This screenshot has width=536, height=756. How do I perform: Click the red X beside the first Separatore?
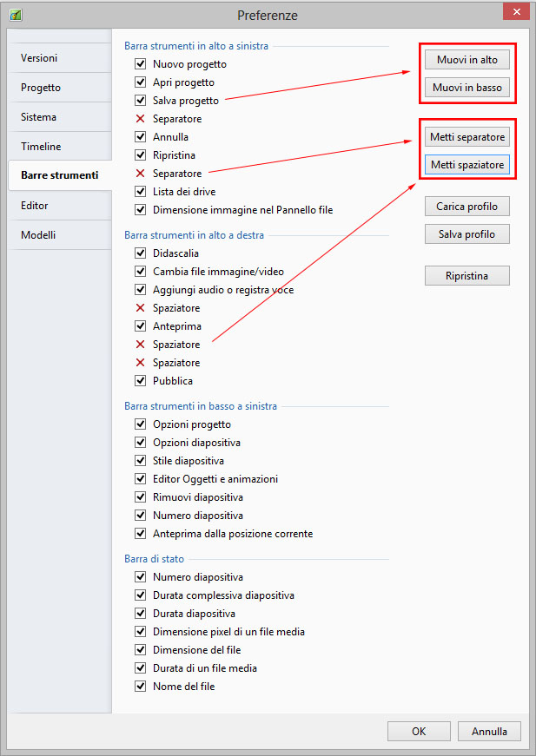140,119
